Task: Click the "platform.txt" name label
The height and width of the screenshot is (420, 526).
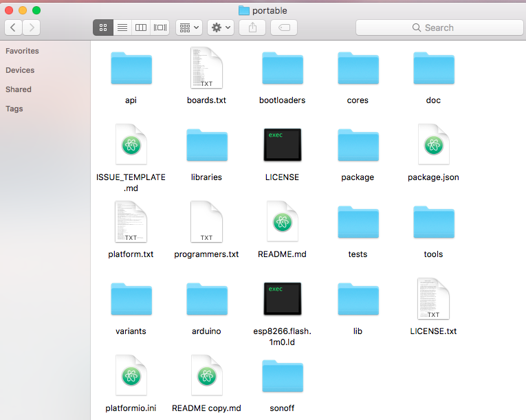Action: tap(131, 254)
